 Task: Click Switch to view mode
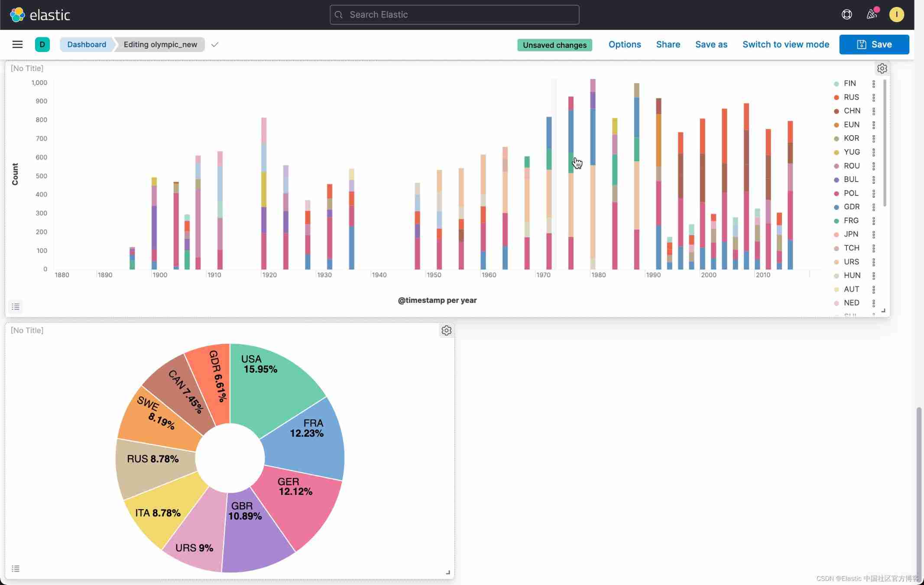(785, 45)
